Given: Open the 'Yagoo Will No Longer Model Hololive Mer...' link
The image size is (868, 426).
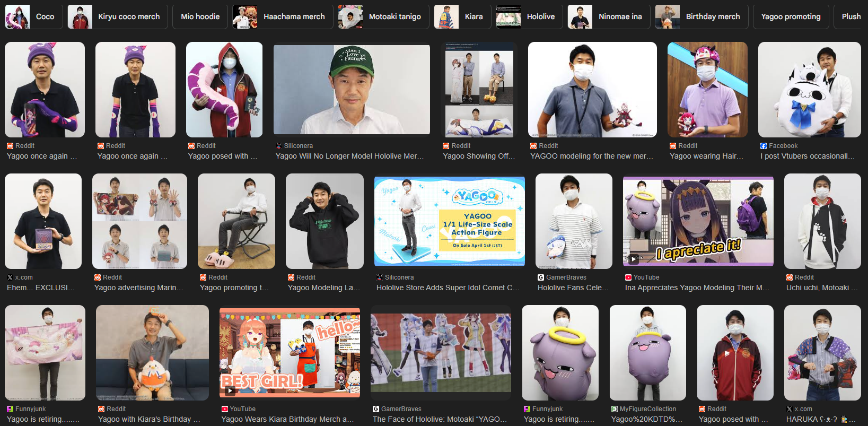Looking at the screenshot, I should [350, 156].
